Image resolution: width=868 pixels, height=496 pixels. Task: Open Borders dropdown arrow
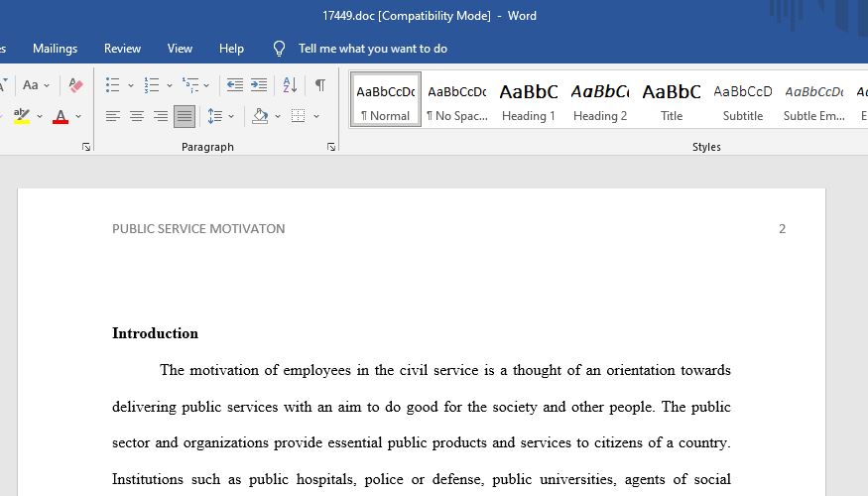tap(316, 116)
